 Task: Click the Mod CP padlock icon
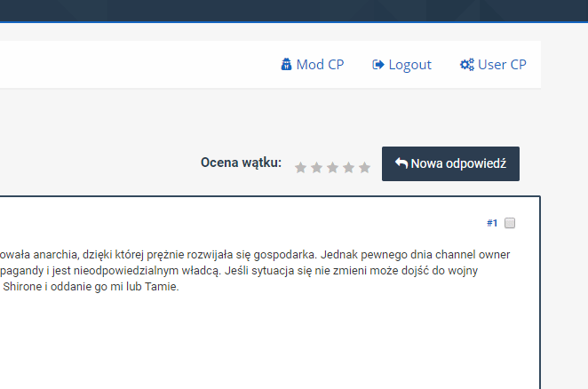click(x=286, y=65)
